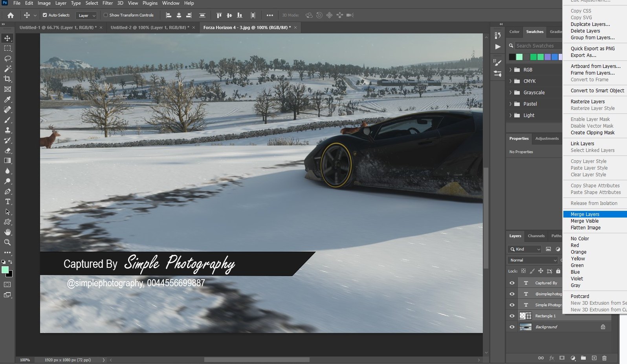The image size is (627, 364).
Task: Open the Plugins menu
Action: pyautogui.click(x=150, y=3)
